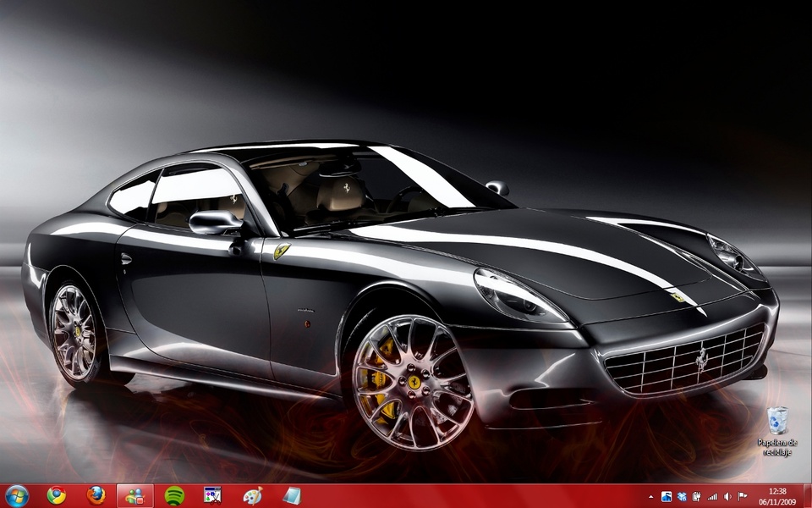Open Action Center flag notification icon
Image resolution: width=812 pixels, height=508 pixels.
[x=743, y=496]
